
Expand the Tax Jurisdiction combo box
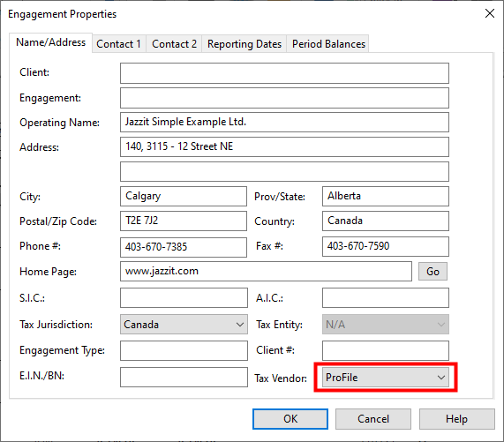(184, 325)
